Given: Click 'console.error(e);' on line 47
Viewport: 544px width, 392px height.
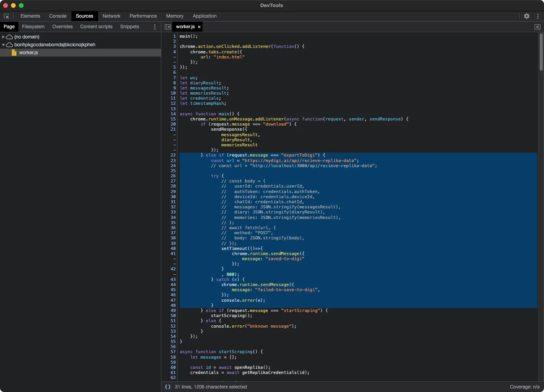Looking at the screenshot, I should (243, 301).
